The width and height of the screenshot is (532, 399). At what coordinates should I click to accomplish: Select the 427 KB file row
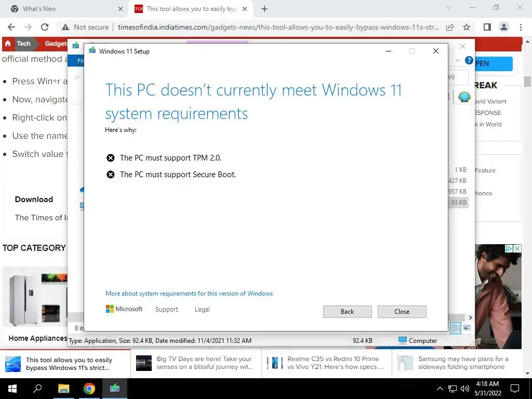click(457, 180)
